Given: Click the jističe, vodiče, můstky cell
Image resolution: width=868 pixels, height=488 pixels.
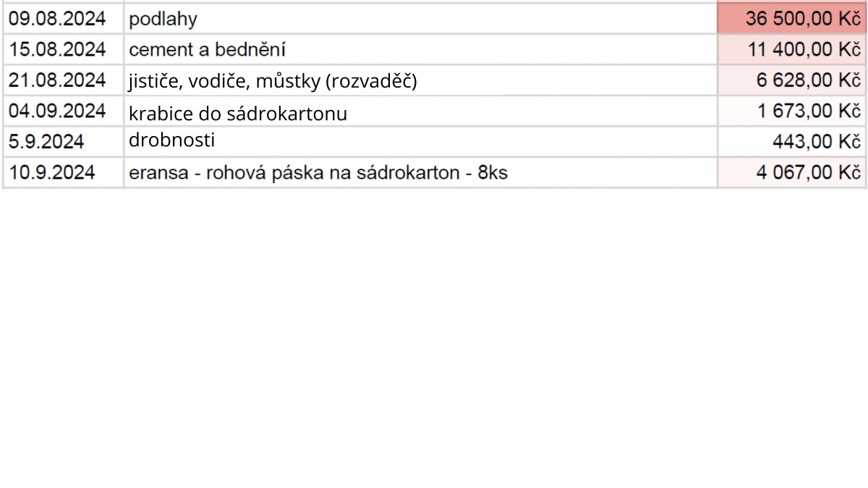Looking at the screenshot, I should click(x=420, y=80).
